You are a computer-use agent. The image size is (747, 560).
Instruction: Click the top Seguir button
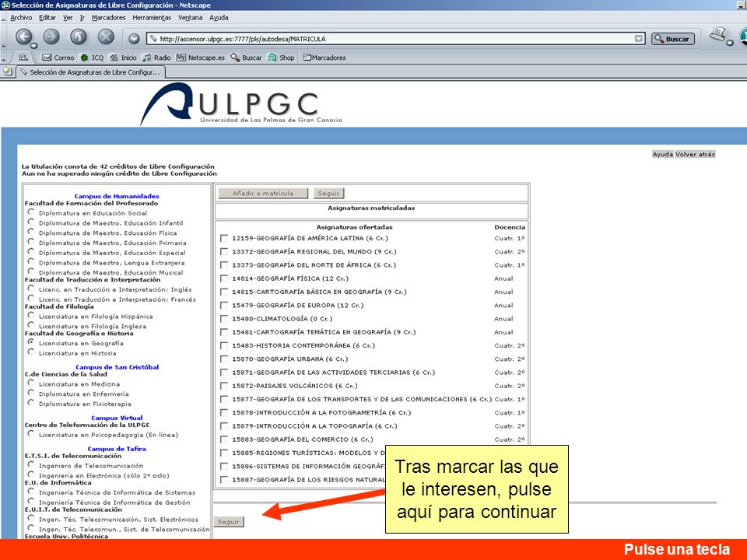tap(328, 194)
